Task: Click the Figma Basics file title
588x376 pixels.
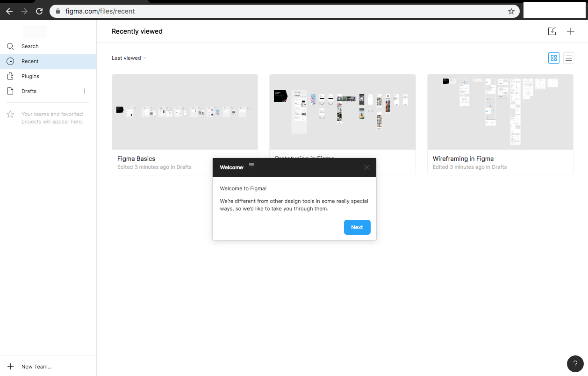Action: click(136, 159)
